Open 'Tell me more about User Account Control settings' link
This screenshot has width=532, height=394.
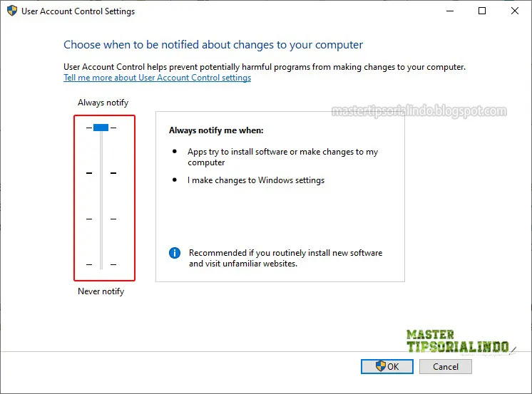pos(157,78)
